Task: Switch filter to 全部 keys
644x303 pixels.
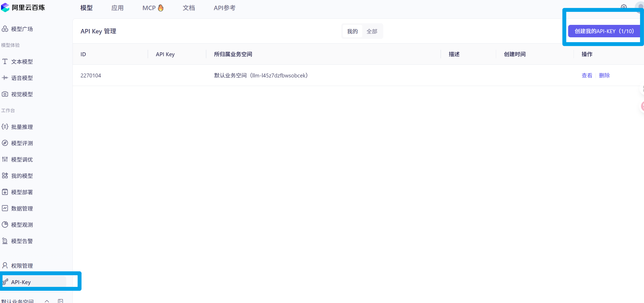Action: click(x=372, y=31)
